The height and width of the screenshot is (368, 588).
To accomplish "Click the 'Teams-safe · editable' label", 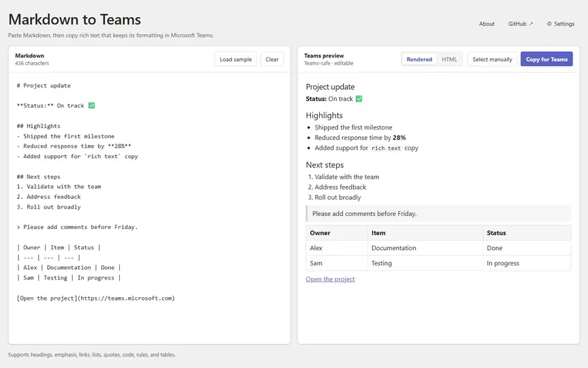I will point(329,63).
